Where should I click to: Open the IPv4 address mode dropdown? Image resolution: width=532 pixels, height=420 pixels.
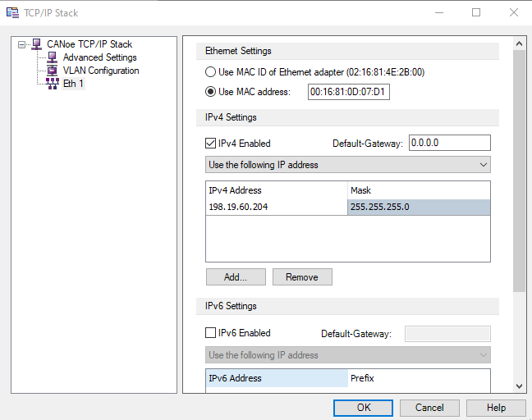coord(348,165)
